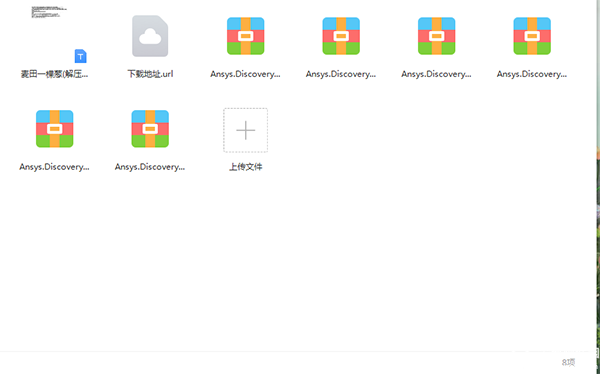This screenshot has height=374, width=600.
Task: Select the Ansys.Discovery archive icon beside 下载地址.url
Action: pos(245,36)
